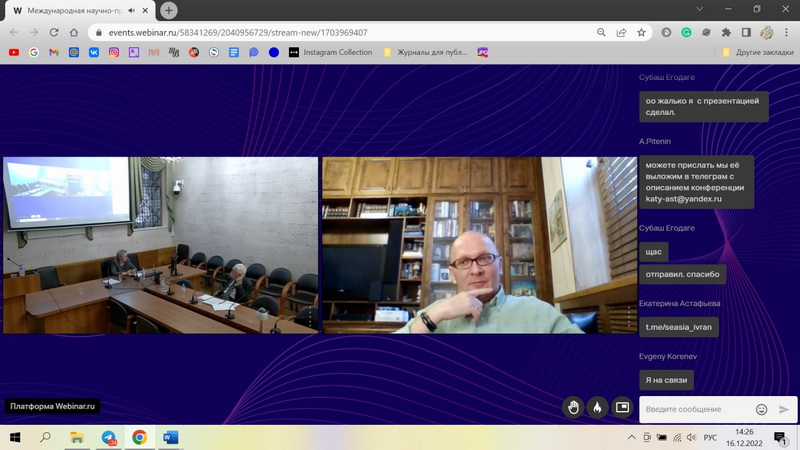Open the Chrome profile avatar
This screenshot has width=800, height=450.
tap(766, 32)
